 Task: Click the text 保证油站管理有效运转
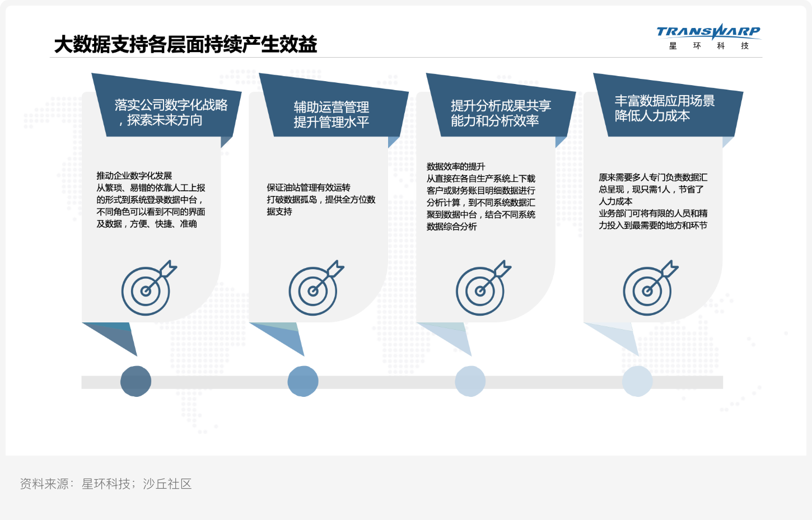tap(309, 188)
